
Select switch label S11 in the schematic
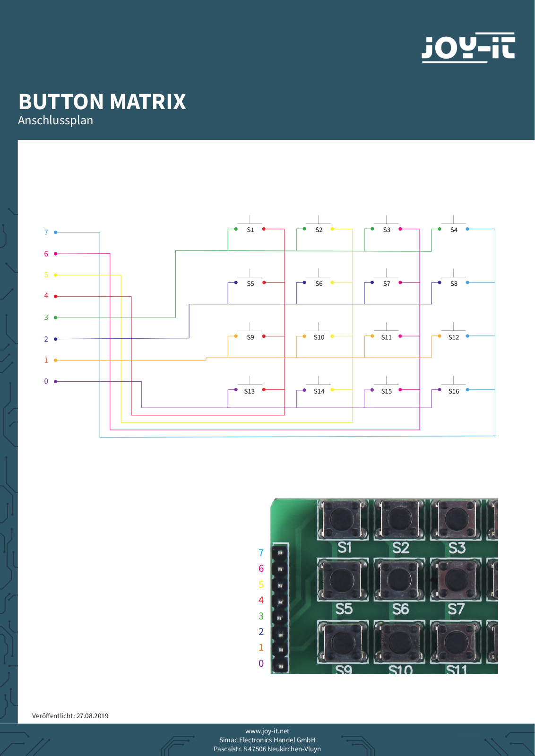click(387, 337)
